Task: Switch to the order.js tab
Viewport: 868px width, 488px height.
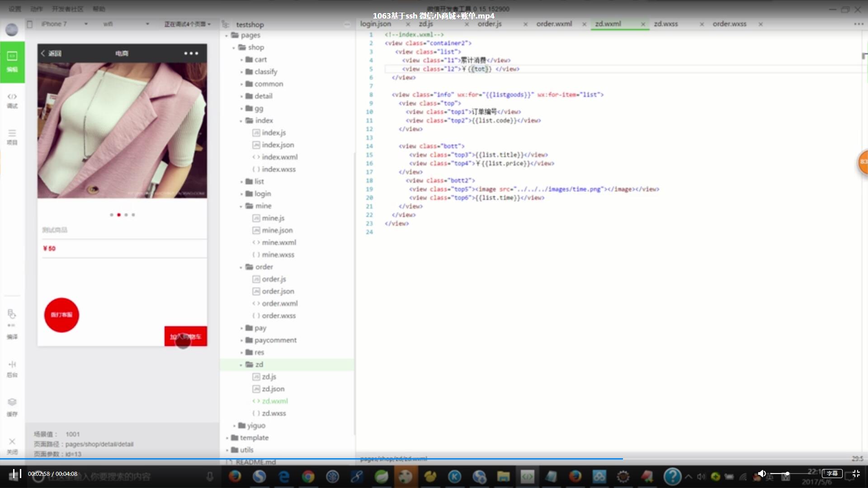Action: pyautogui.click(x=490, y=24)
